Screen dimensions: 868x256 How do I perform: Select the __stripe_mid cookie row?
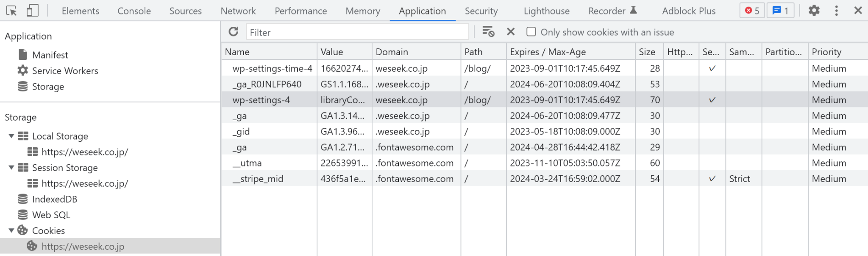point(258,179)
